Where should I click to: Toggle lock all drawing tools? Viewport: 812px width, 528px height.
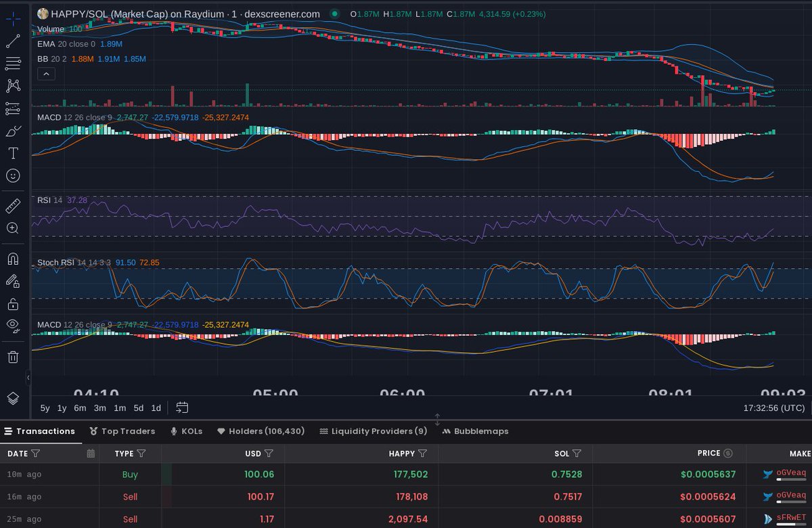coord(13,303)
